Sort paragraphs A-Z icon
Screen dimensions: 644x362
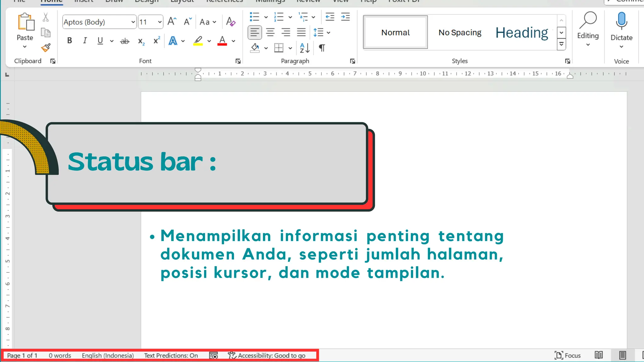point(305,48)
